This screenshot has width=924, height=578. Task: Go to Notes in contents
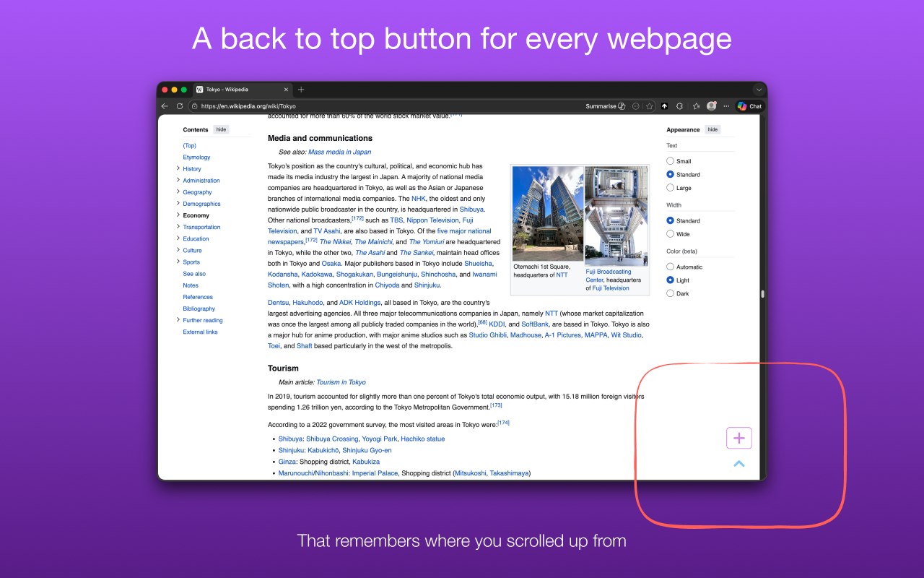point(191,285)
